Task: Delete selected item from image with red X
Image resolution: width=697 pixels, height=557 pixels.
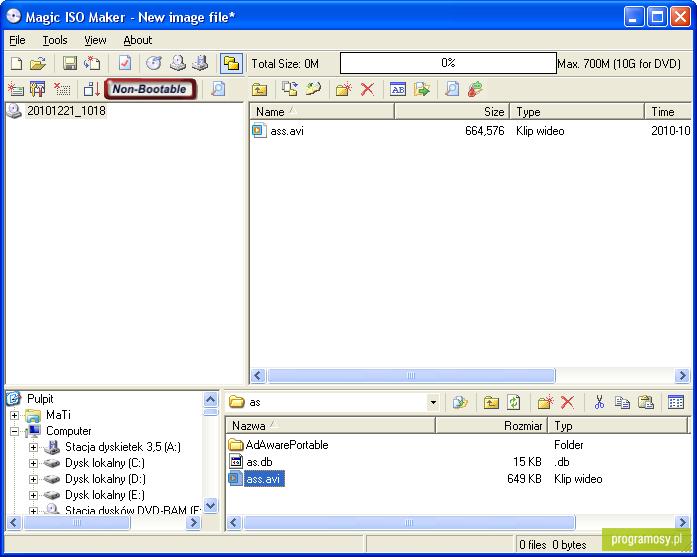Action: (x=367, y=89)
